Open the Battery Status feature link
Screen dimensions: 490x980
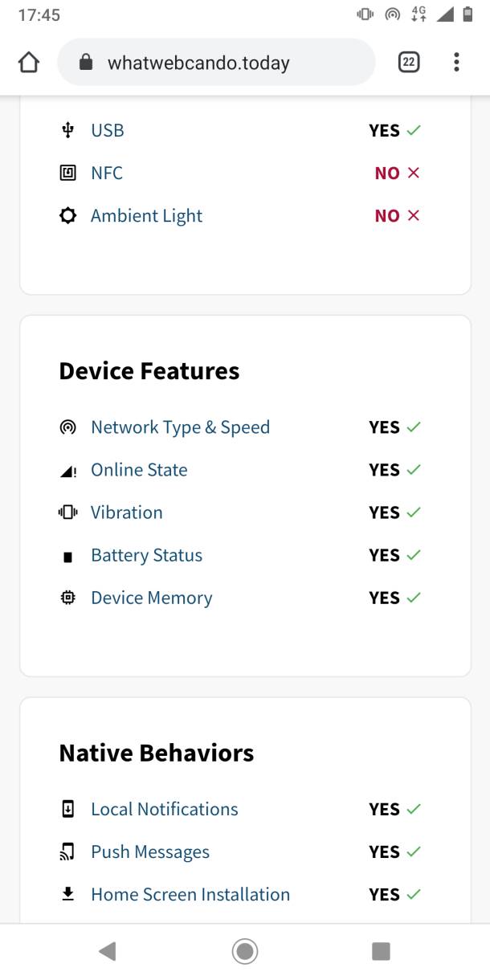point(146,554)
